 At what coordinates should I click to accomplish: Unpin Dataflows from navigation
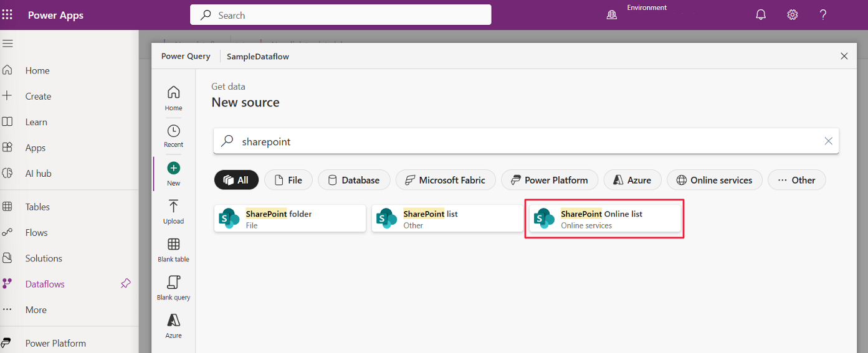pos(125,284)
